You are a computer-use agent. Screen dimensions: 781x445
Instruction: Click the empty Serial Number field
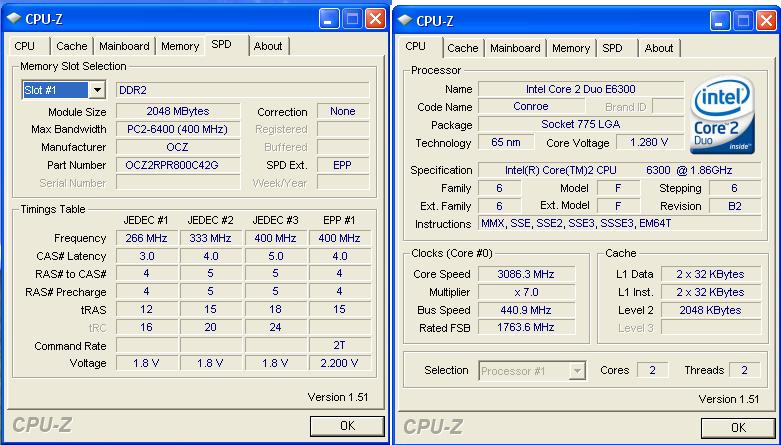[178, 183]
